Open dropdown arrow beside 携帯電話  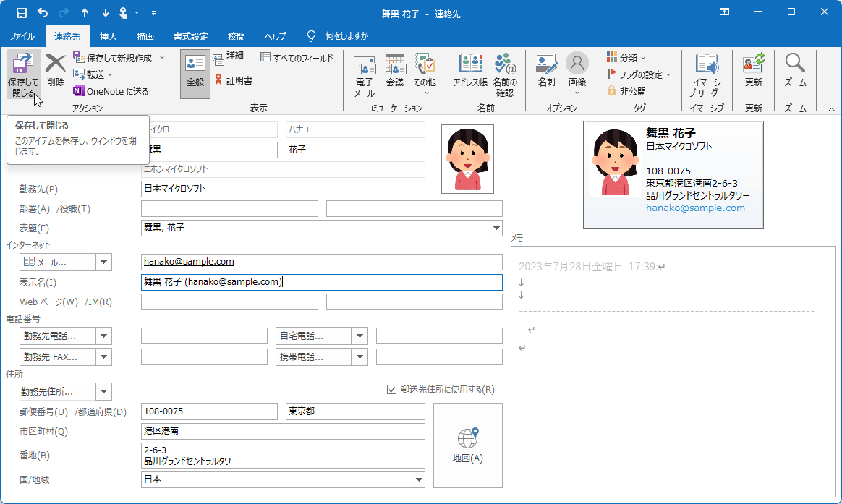[x=360, y=357]
